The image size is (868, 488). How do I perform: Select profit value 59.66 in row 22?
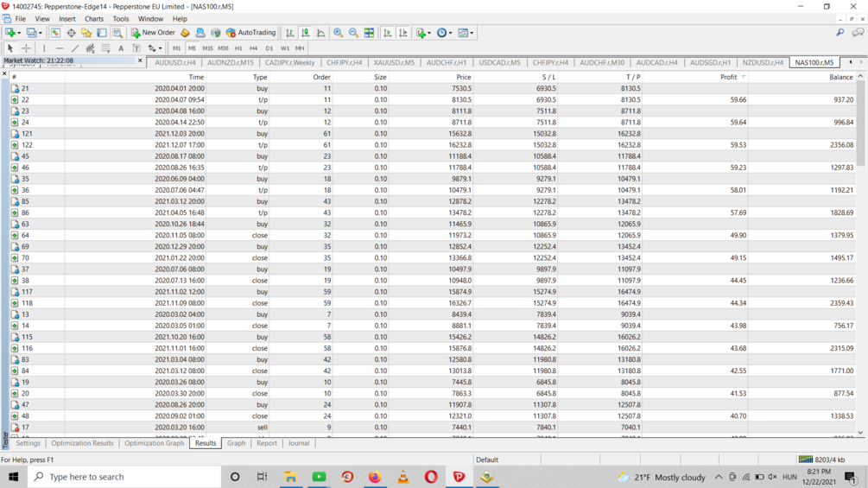(x=738, y=99)
